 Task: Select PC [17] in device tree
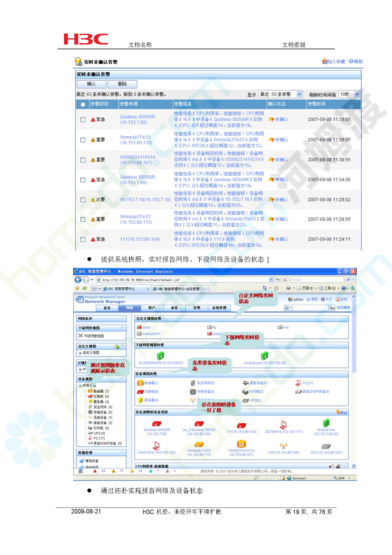coord(97,438)
